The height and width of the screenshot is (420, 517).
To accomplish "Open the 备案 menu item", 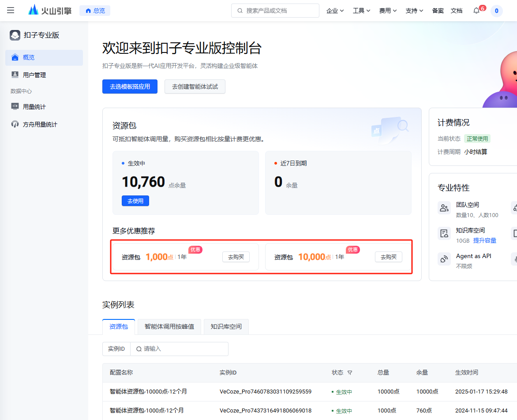I will [x=438, y=11].
